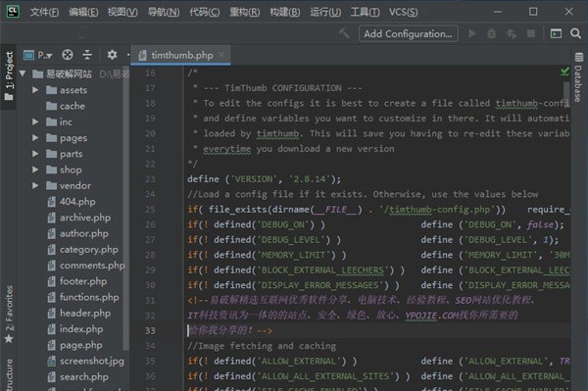Close the timthumb.php tab
Image resolution: width=588 pixels, height=391 pixels.
(x=222, y=55)
